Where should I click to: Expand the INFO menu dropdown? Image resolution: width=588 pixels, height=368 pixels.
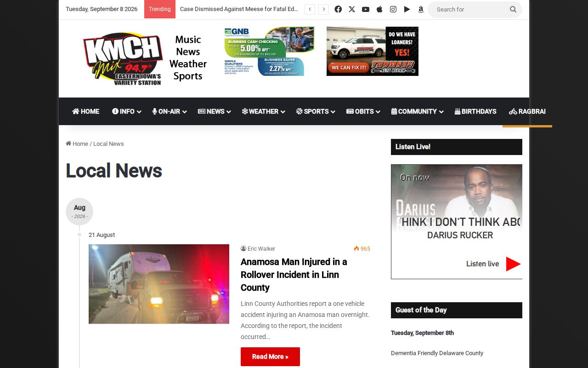point(126,111)
